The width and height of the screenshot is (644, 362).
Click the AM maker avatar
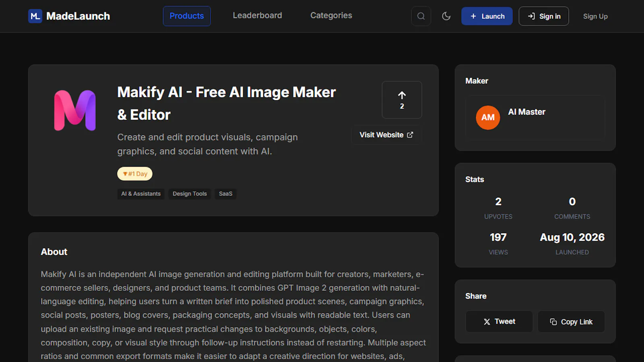[488, 117]
